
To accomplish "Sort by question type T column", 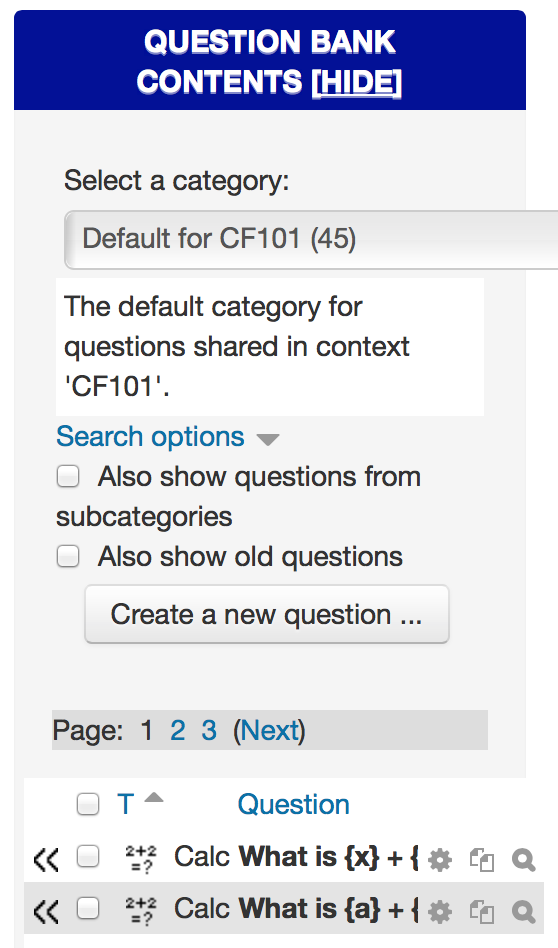I will tap(125, 804).
